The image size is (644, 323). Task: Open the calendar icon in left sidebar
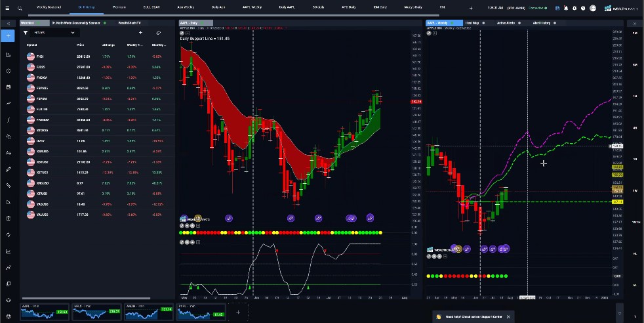point(9,87)
